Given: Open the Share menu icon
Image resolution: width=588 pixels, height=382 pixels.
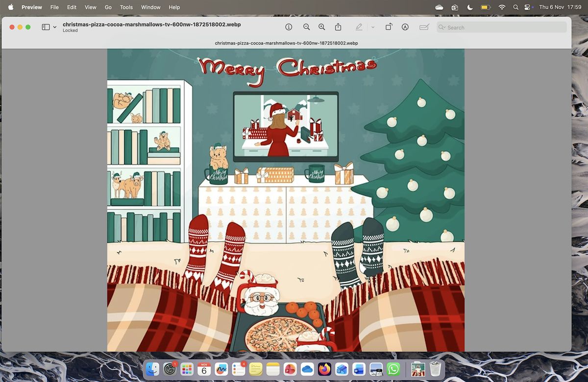Looking at the screenshot, I should [x=338, y=27].
